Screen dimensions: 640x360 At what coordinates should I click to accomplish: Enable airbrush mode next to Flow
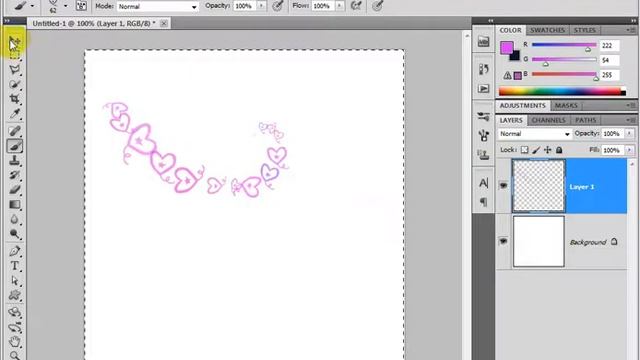[x=356, y=6]
